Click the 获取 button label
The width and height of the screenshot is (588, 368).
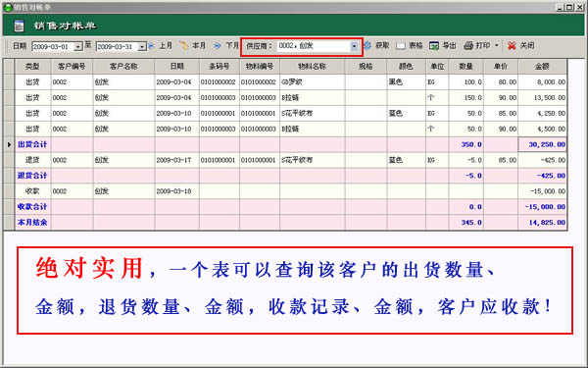coord(382,46)
